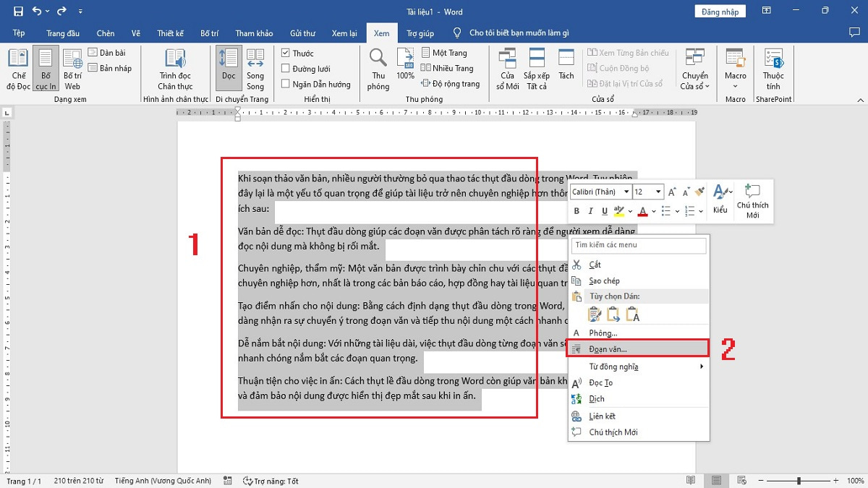Open the Bố trí ribbon tab

coord(210,33)
